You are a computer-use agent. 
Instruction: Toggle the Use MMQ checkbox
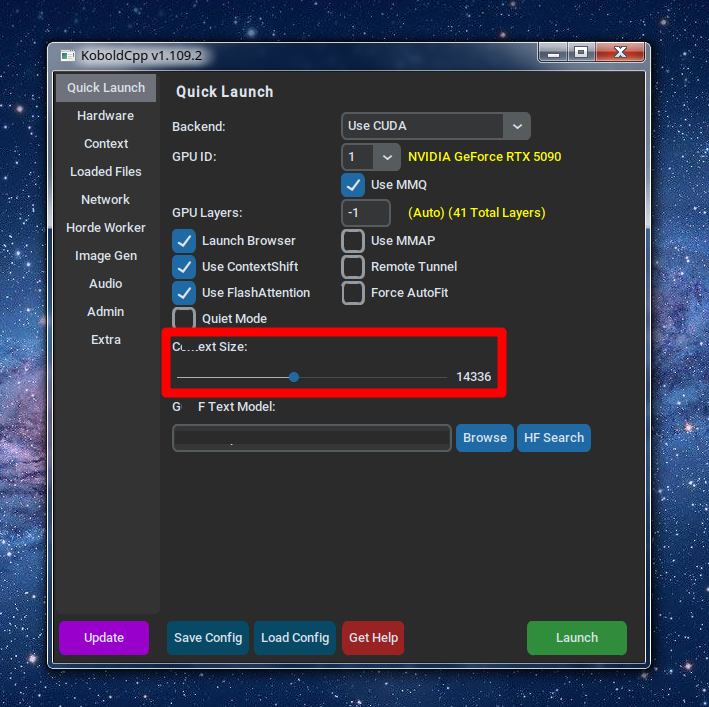[353, 185]
